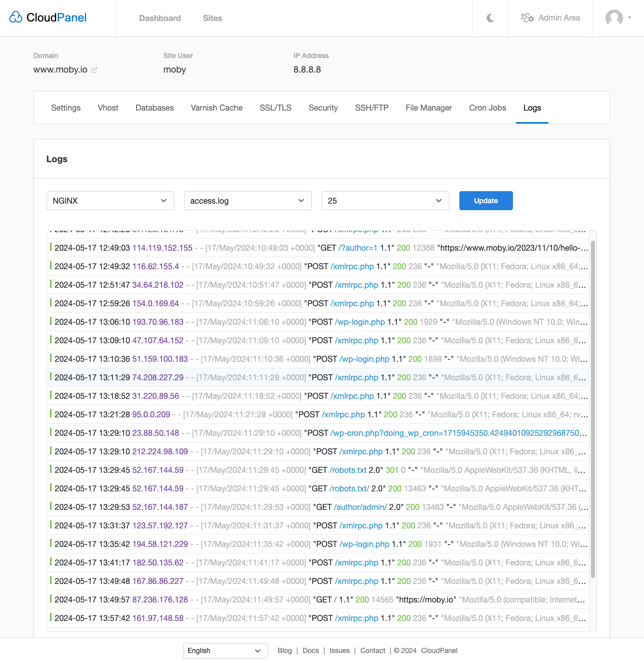Toggle dark mode with the moon icon
The image size is (644, 661).
pyautogui.click(x=490, y=18)
